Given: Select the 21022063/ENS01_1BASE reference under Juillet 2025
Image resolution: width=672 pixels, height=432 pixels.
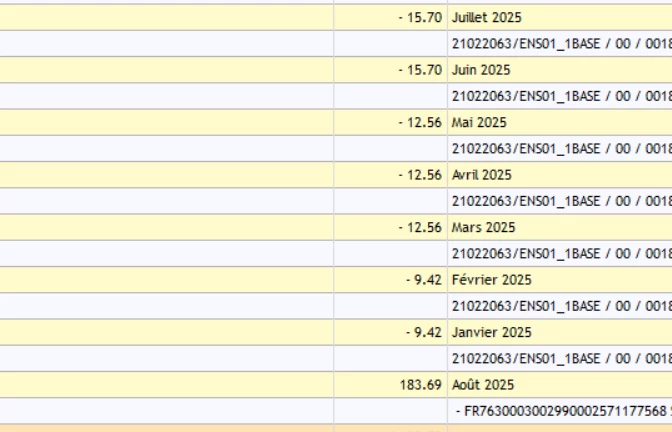Looking at the screenshot, I should click(x=562, y=44).
